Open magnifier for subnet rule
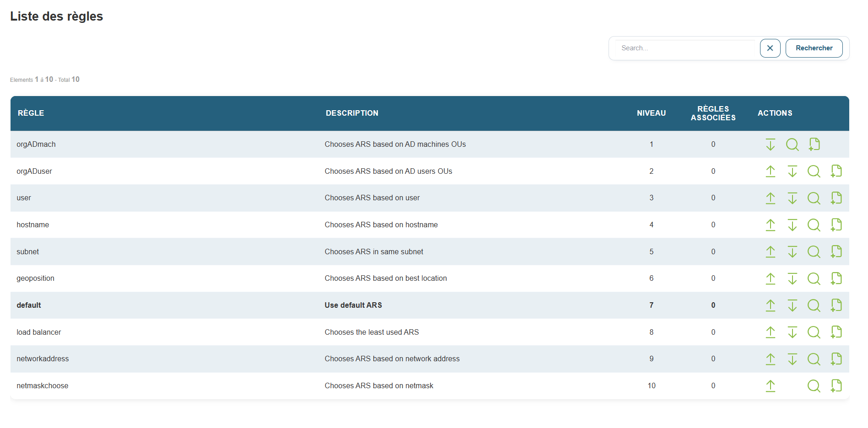The width and height of the screenshot is (868, 428). (814, 252)
